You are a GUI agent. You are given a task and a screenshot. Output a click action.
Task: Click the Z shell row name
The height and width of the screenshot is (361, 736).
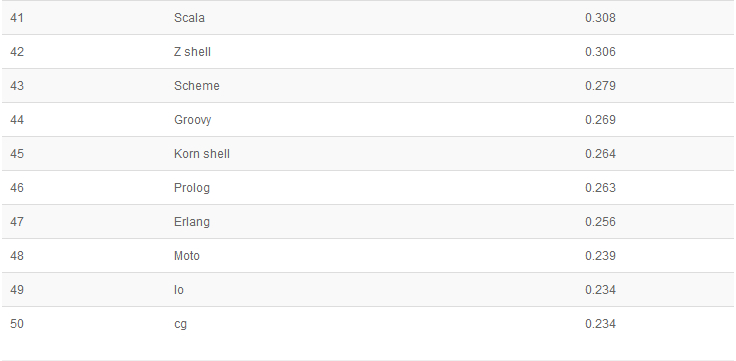(192, 52)
